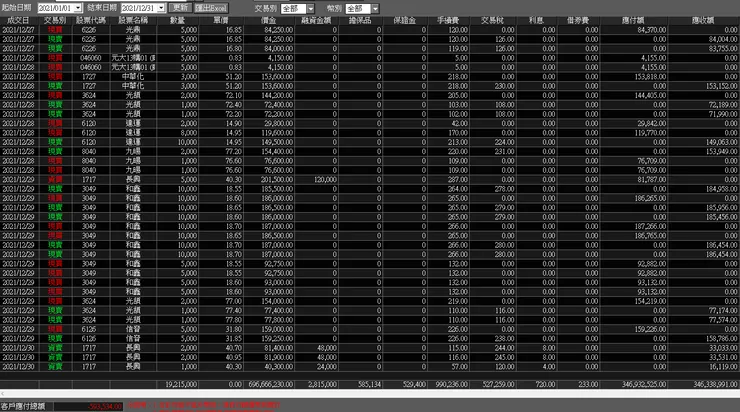Select the receivable amount cell 184,958.00

pyautogui.click(x=704, y=189)
